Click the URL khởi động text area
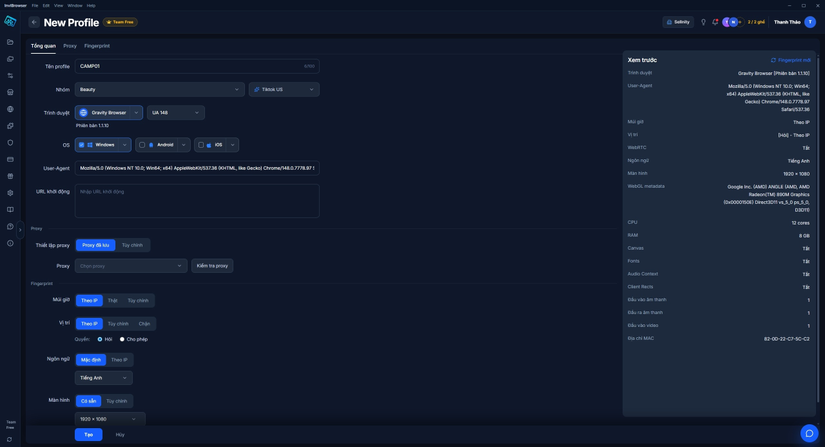The image size is (825, 447). pyautogui.click(x=197, y=201)
